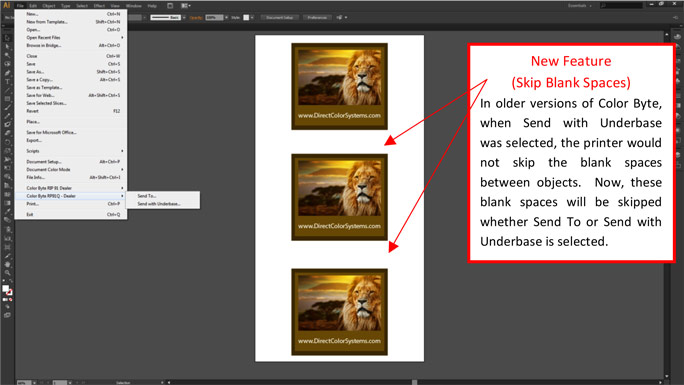
Task: Select the Line Segment tool
Action: click(7, 90)
